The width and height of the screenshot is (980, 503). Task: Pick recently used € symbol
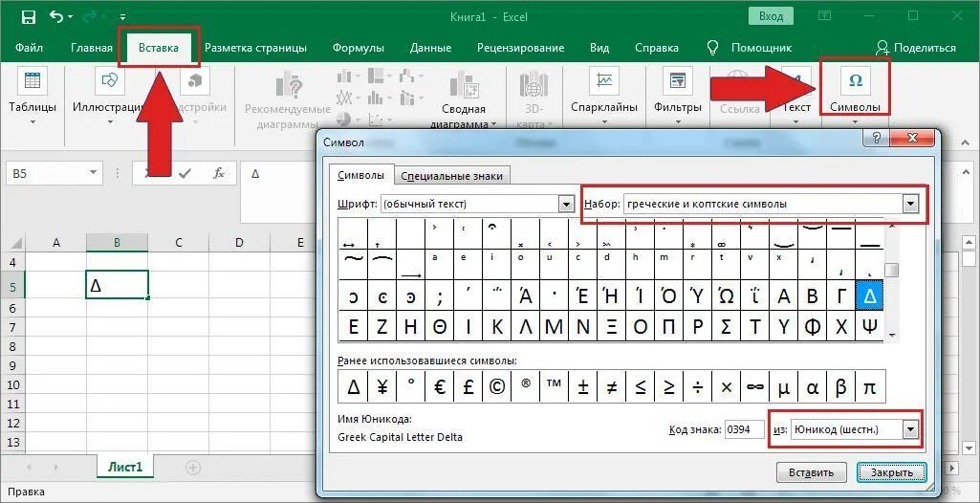440,386
